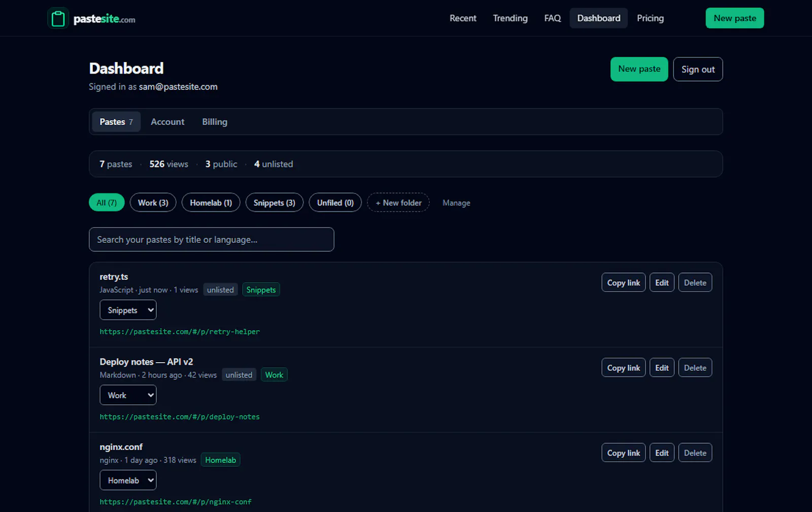Screen dimensions: 812x512
Task: Select the All (7) folder filter
Action: point(107,203)
